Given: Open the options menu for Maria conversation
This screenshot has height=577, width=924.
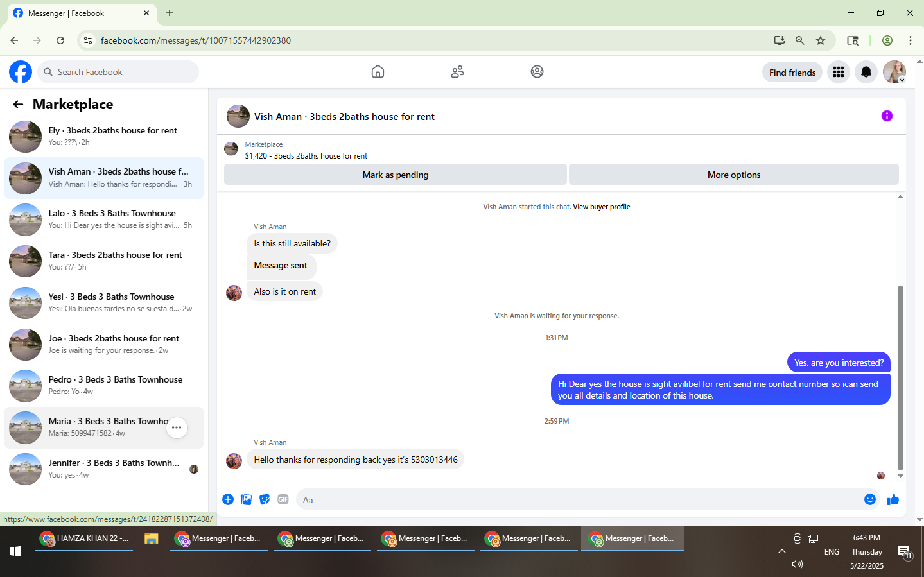Looking at the screenshot, I should pos(177,427).
